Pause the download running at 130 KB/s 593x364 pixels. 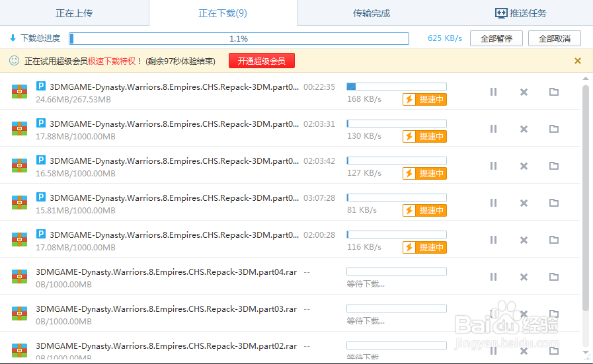(x=493, y=129)
